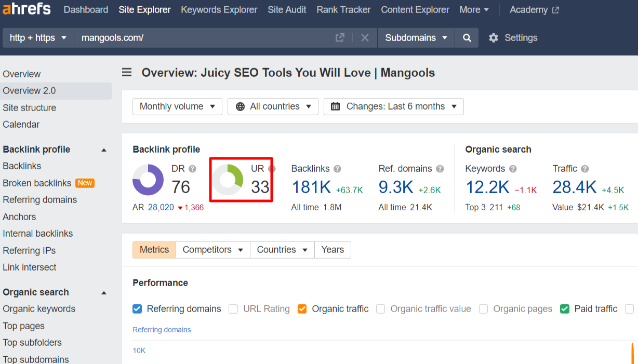Open Content Explorer menu
Viewport: 638px width, 364px height.
pos(415,10)
